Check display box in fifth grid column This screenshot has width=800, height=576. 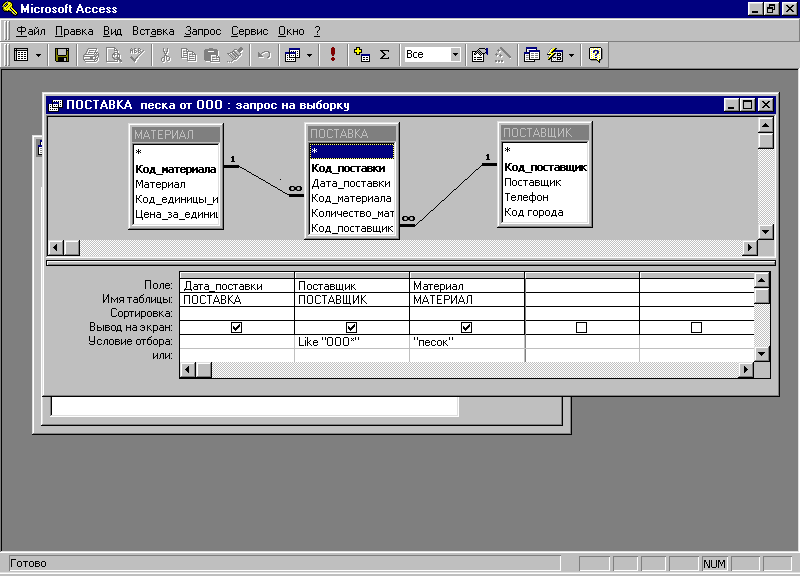[696, 328]
